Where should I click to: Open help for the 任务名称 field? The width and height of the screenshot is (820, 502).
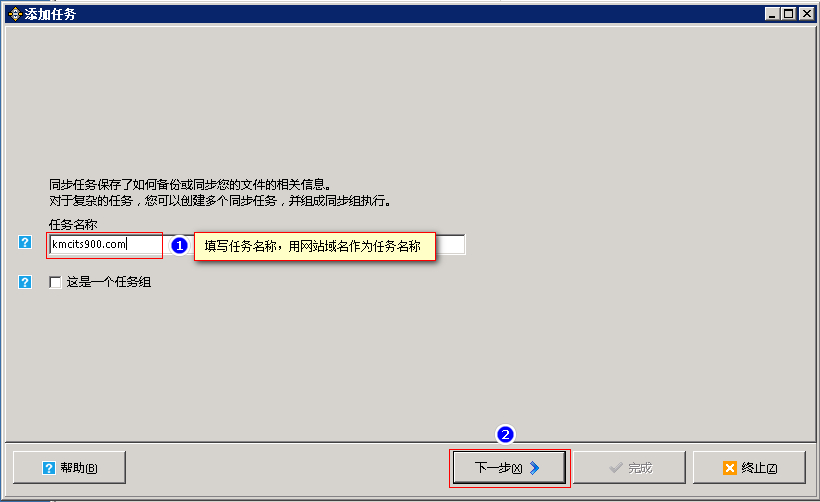25,242
